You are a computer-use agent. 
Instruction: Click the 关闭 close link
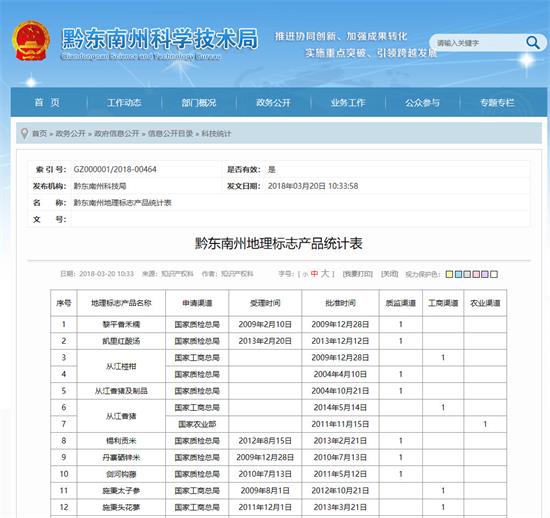(389, 274)
